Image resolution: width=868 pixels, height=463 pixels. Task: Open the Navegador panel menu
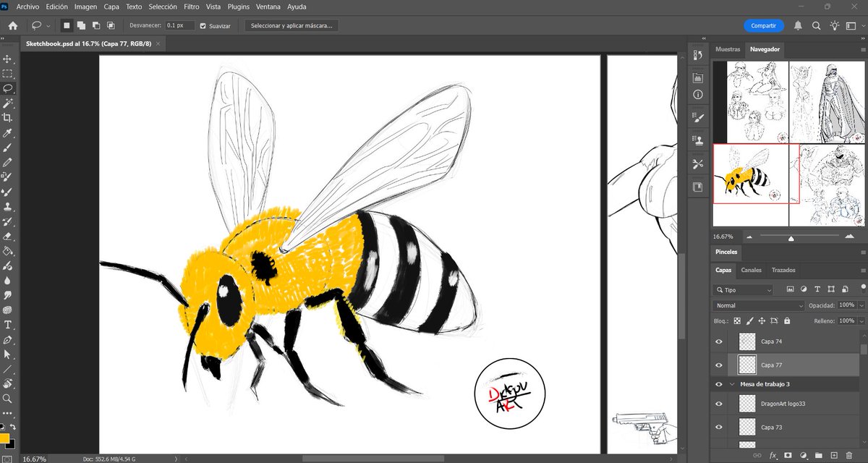(x=863, y=49)
